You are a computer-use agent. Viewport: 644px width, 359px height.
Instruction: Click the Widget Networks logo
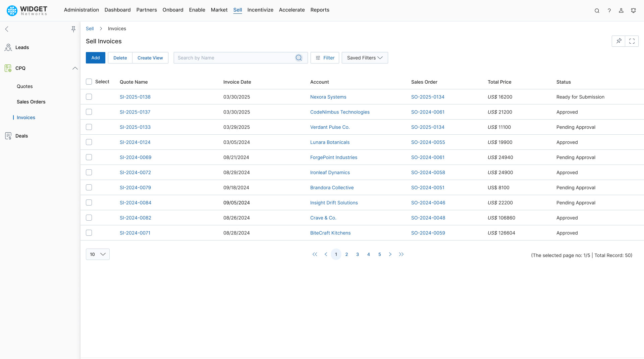(27, 10)
